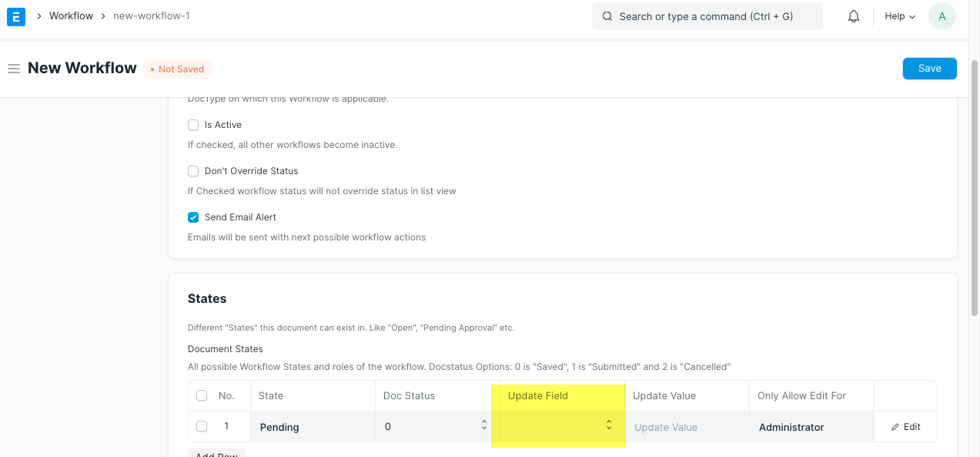Open the Help dropdown
Screen dimensions: 980x457
pos(898,15)
